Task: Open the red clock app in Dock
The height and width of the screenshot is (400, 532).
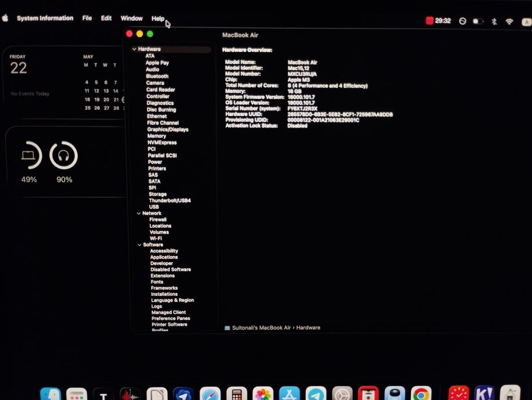Action: coord(459,393)
